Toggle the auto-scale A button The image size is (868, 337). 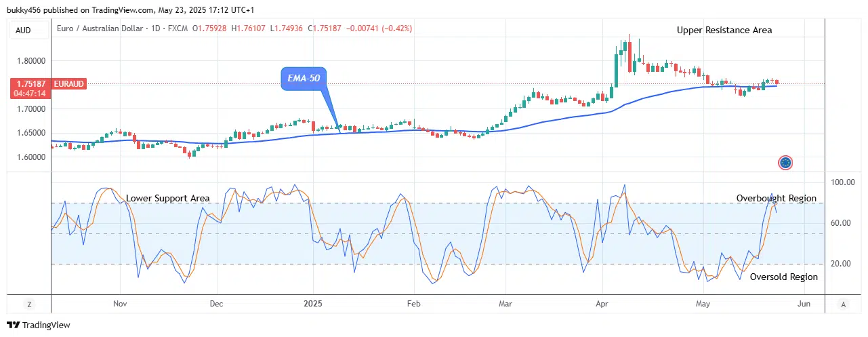(x=842, y=304)
